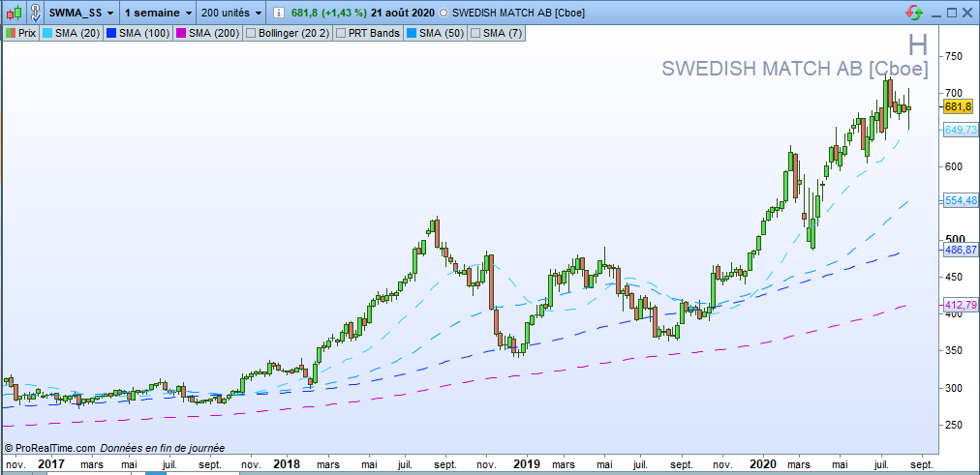The height and width of the screenshot is (475, 980).
Task: Click the 750 price axis label
Action: [x=953, y=57]
